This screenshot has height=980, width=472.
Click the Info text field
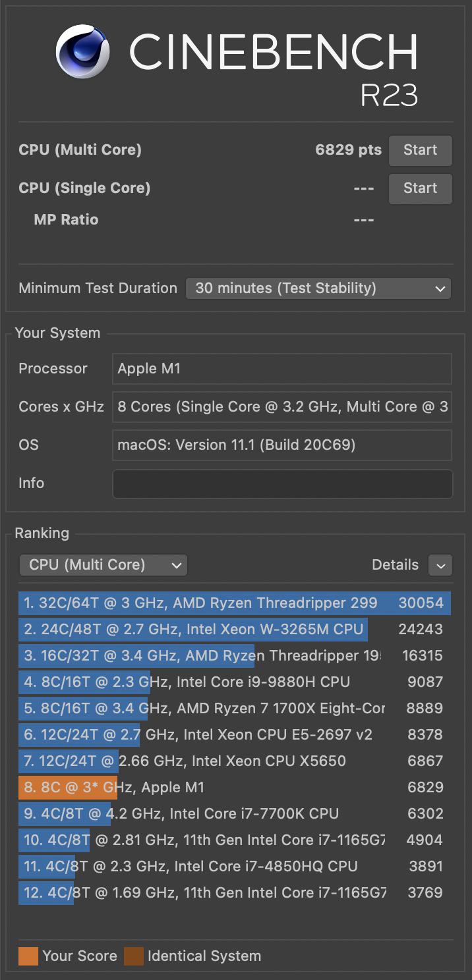point(282,483)
